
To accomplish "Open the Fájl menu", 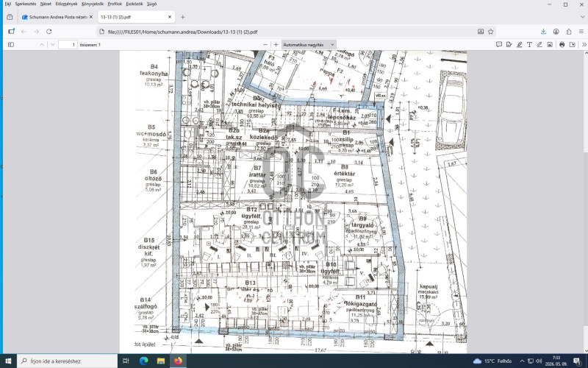I will (x=7, y=4).
